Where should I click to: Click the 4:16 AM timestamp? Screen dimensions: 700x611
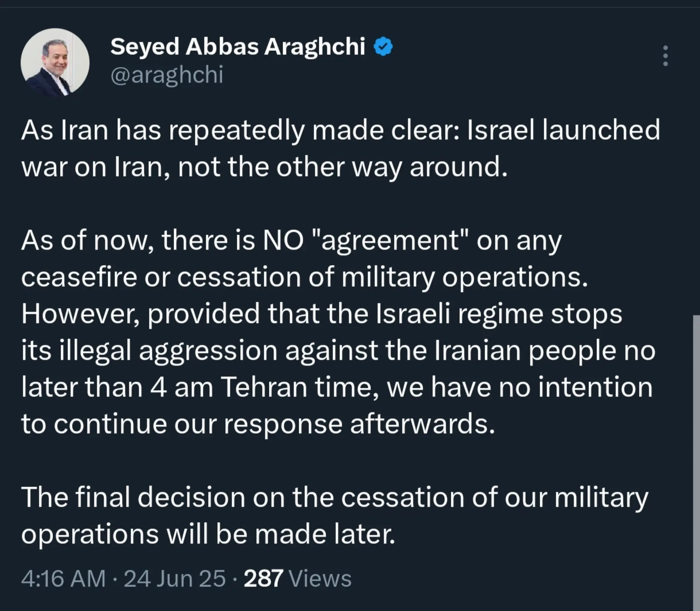(x=63, y=578)
